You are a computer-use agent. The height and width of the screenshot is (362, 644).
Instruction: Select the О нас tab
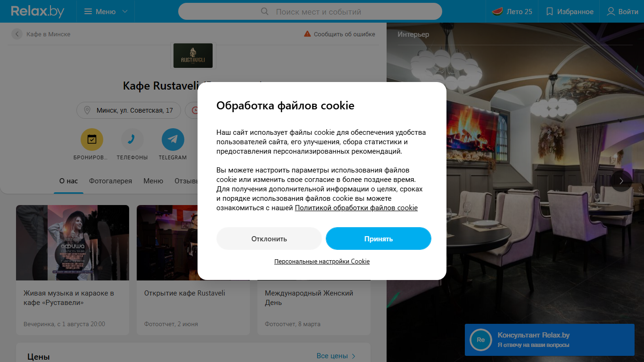coord(68,181)
